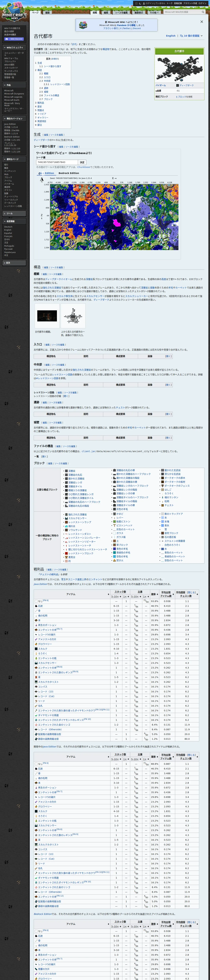
Task: Click the MC Wiki icon in the welcome banner
Action: (83, 25)
